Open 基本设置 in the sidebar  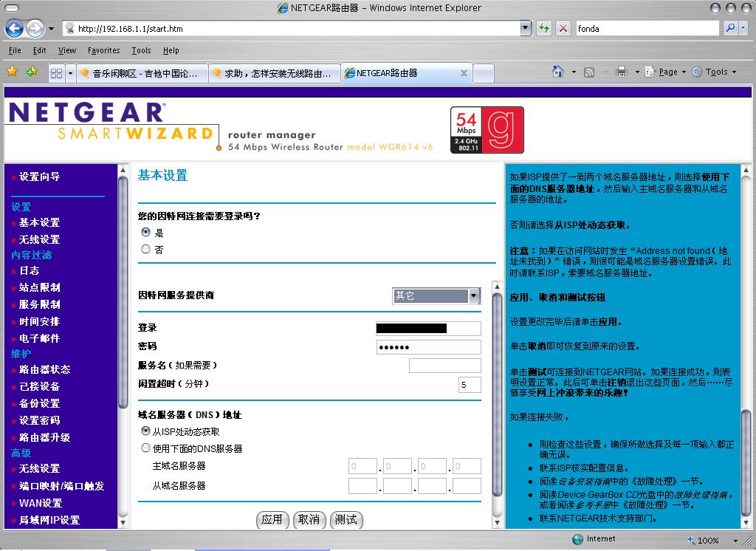40,222
